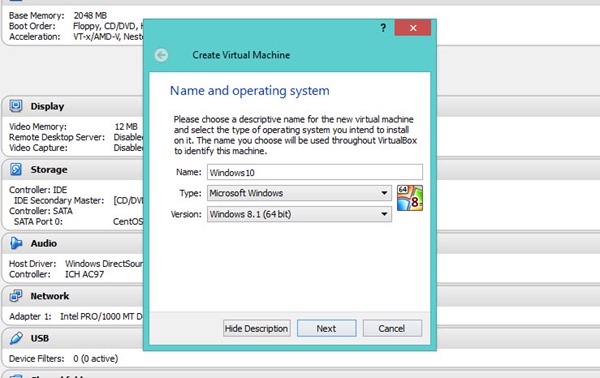Screen dimensions: 600x378
Task: Click the Acceleration label
Action: tap(35, 37)
